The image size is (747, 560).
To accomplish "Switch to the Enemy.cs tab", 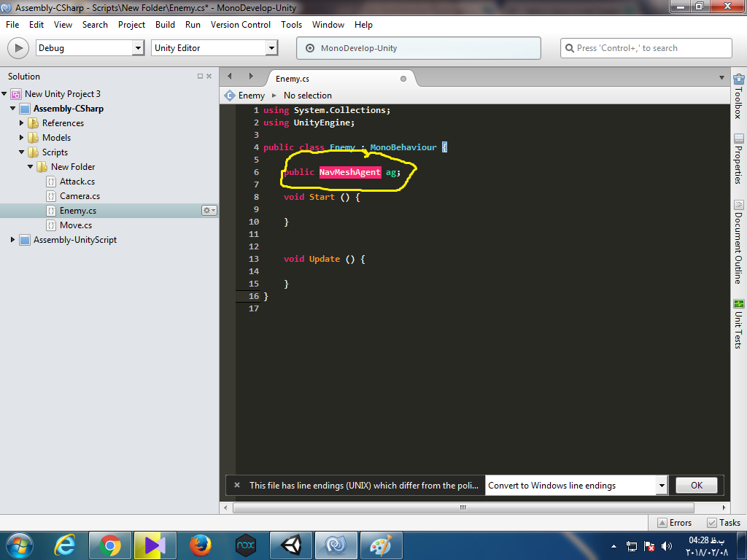I will 293,79.
